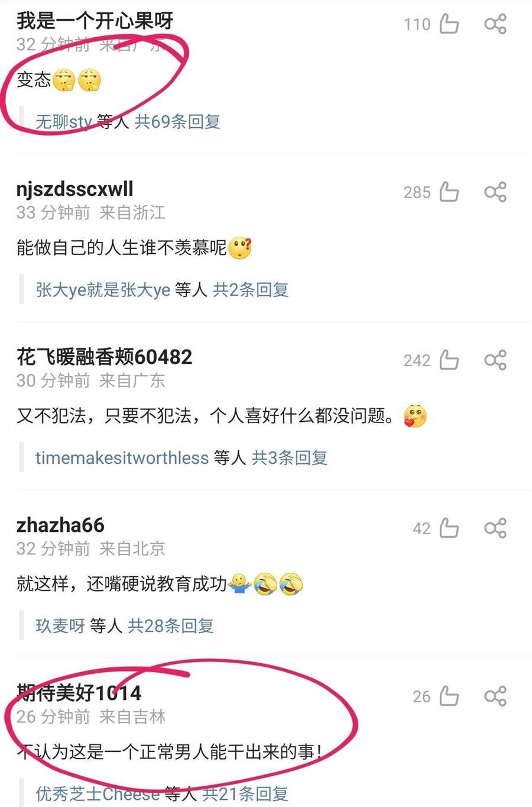Viewport: 532px width, 807px height.
Task: Open user profile zhazha66
Action: click(60, 525)
